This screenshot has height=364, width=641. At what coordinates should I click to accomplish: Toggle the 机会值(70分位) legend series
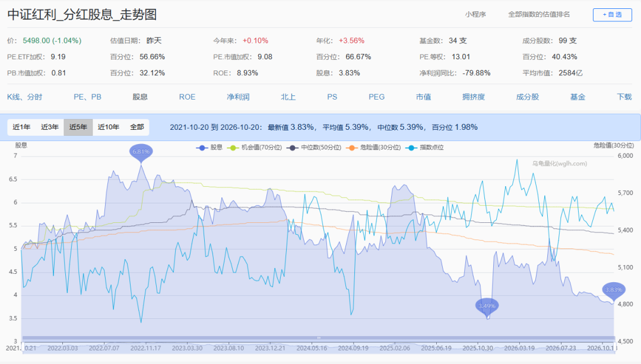pos(254,148)
